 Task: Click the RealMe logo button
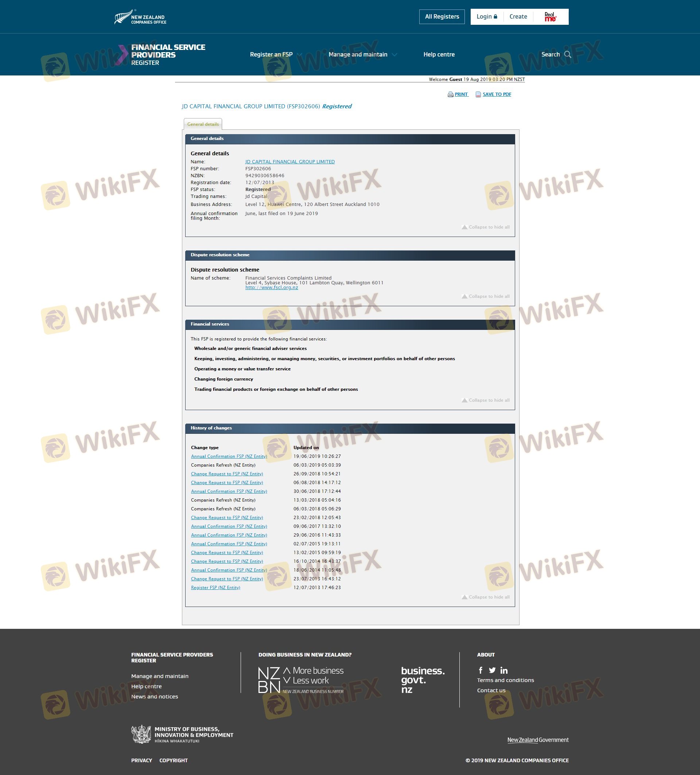[x=550, y=16]
